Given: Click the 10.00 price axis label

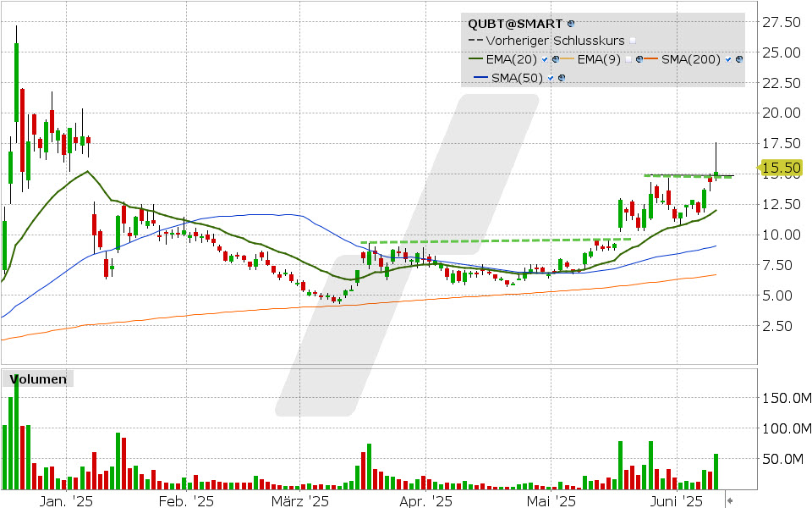Looking at the screenshot, I should [782, 235].
